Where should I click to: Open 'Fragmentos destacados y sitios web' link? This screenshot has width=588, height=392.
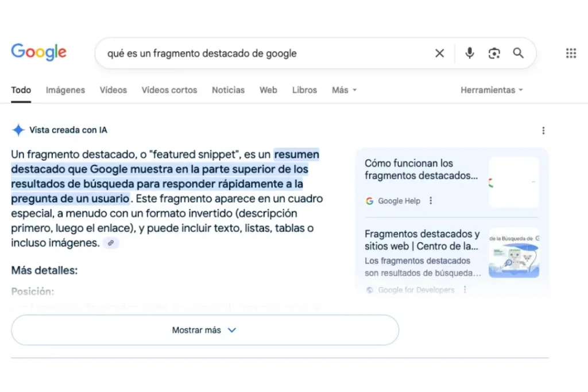tap(422, 240)
